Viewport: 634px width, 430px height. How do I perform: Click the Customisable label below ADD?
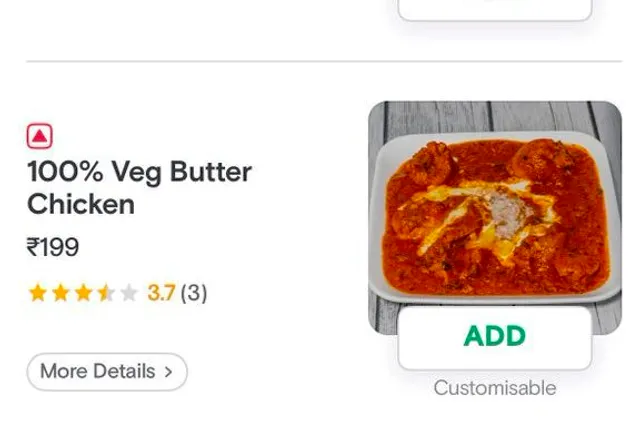click(494, 388)
